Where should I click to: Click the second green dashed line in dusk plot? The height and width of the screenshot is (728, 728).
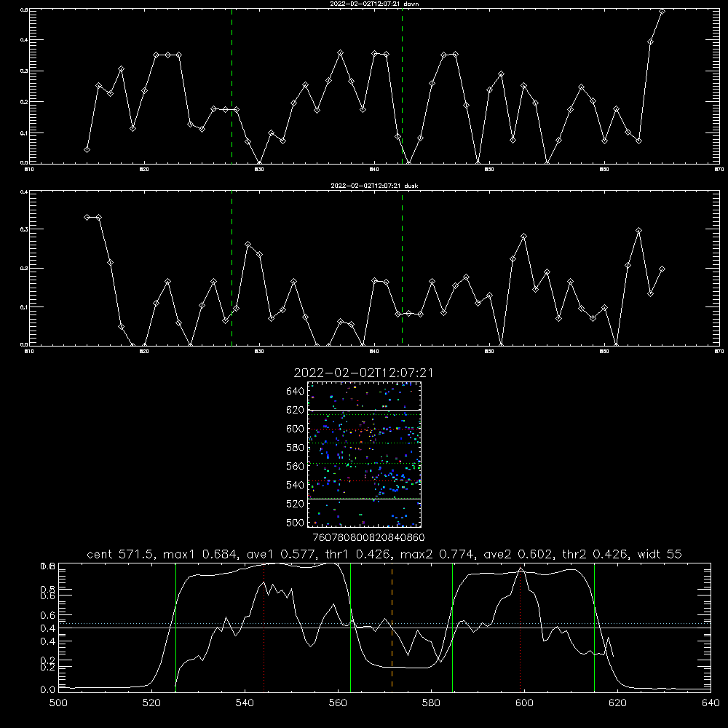point(402,268)
